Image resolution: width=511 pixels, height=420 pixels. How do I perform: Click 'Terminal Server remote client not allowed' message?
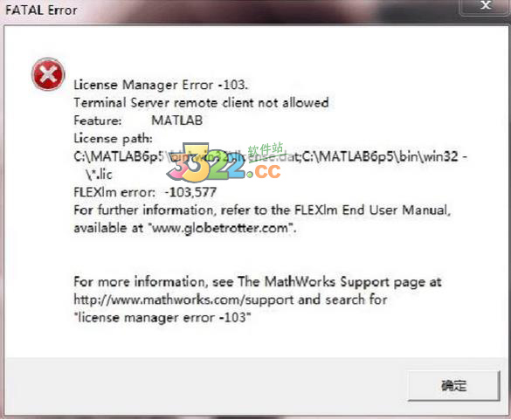point(201,103)
